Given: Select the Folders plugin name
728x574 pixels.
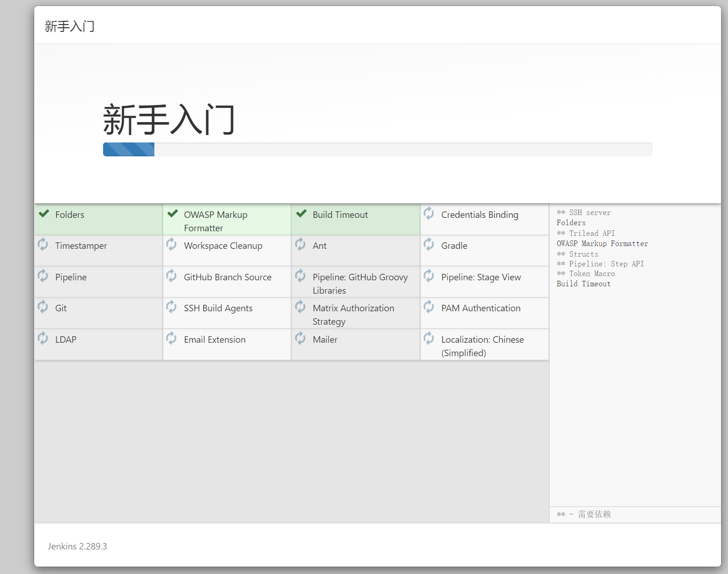Looking at the screenshot, I should [70, 215].
